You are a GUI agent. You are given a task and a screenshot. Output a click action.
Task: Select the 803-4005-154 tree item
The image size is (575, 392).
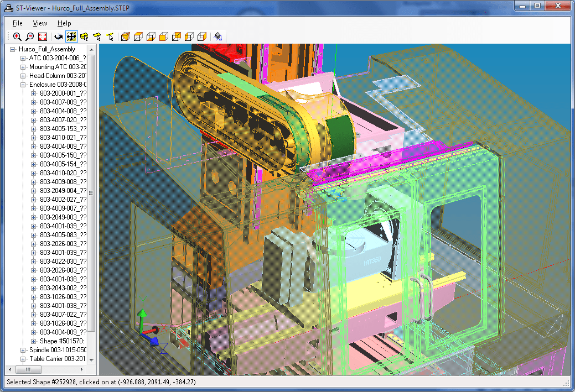click(x=63, y=164)
